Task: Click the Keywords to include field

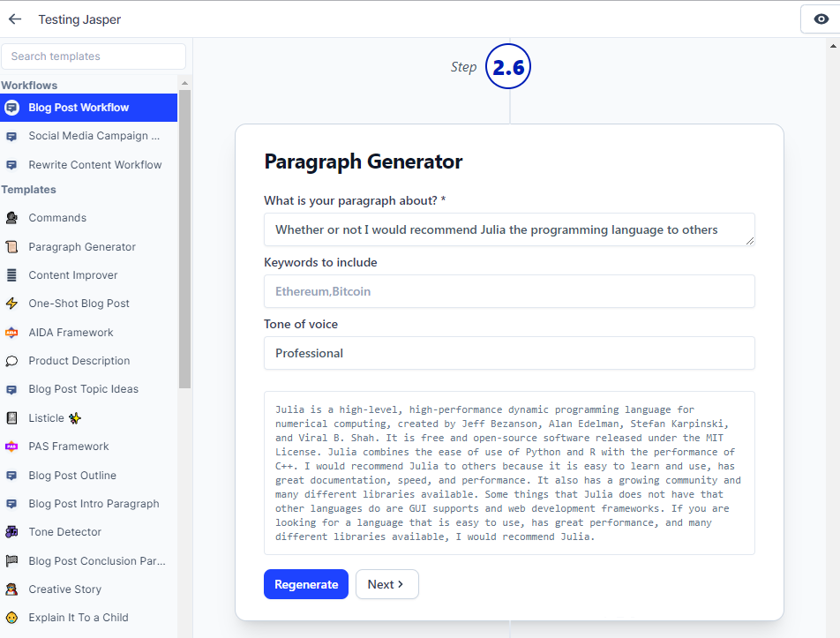Action: tap(509, 291)
